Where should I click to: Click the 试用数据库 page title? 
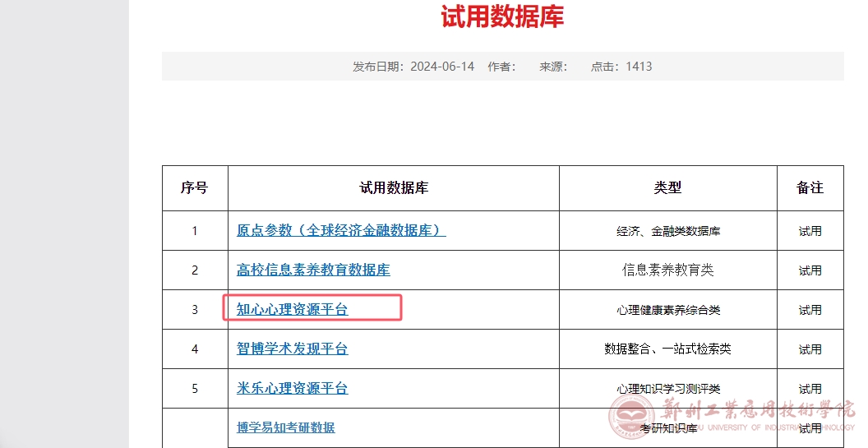click(502, 16)
